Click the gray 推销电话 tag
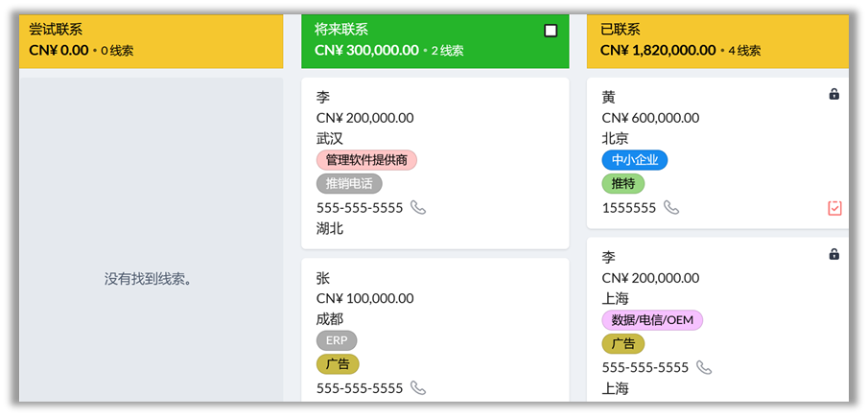The height and width of the screenshot is (416, 868). point(349,183)
